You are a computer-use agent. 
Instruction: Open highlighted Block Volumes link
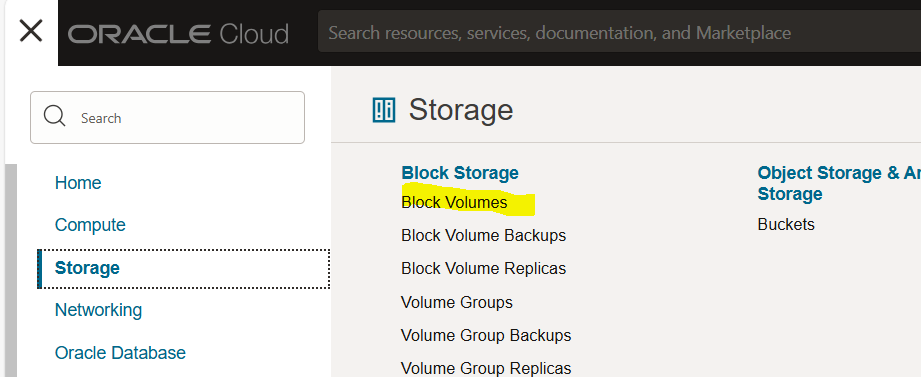click(x=454, y=202)
